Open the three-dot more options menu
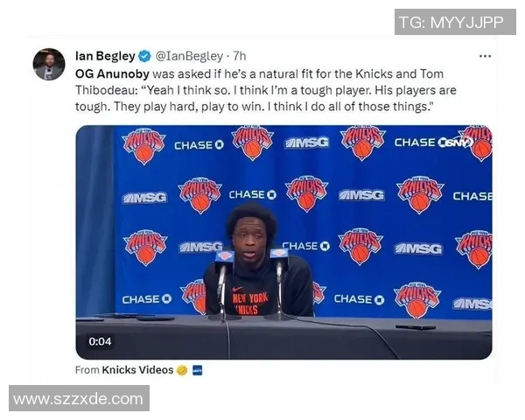 [x=485, y=56]
